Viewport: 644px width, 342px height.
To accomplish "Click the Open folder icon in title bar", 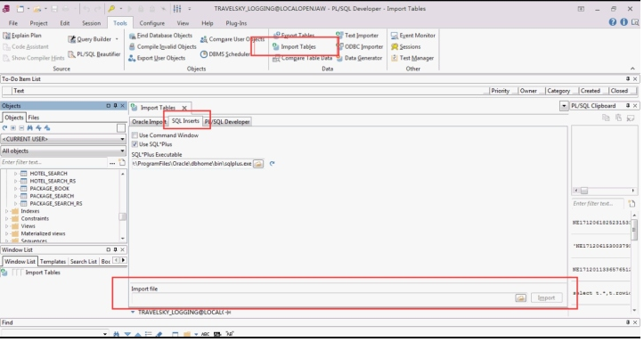I will pos(37,9).
